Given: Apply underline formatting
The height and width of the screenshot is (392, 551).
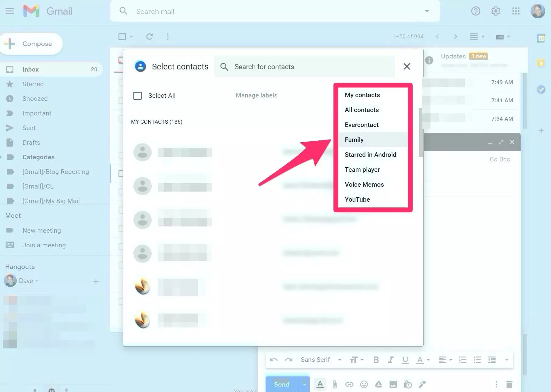Looking at the screenshot, I should pyautogui.click(x=405, y=359).
